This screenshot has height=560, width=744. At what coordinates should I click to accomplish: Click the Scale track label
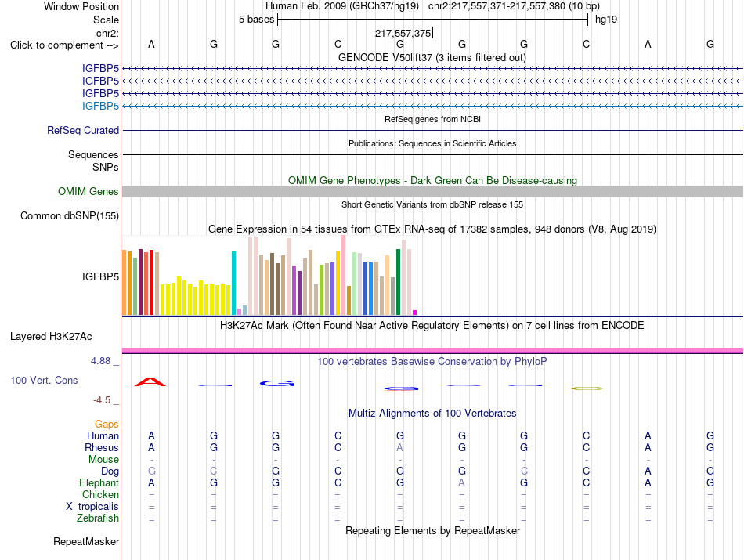point(106,20)
